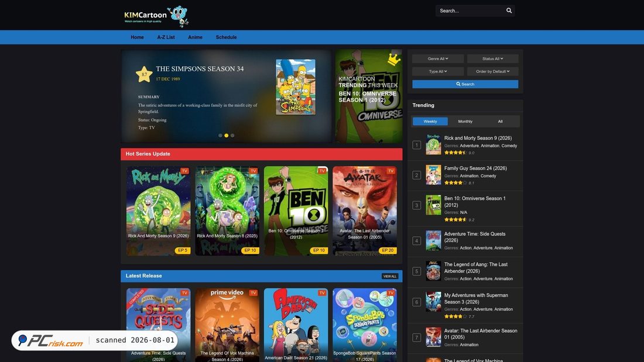This screenshot has width=644, height=362.
Task: Click VIEW ALL in Latest Release
Action: 390,276
